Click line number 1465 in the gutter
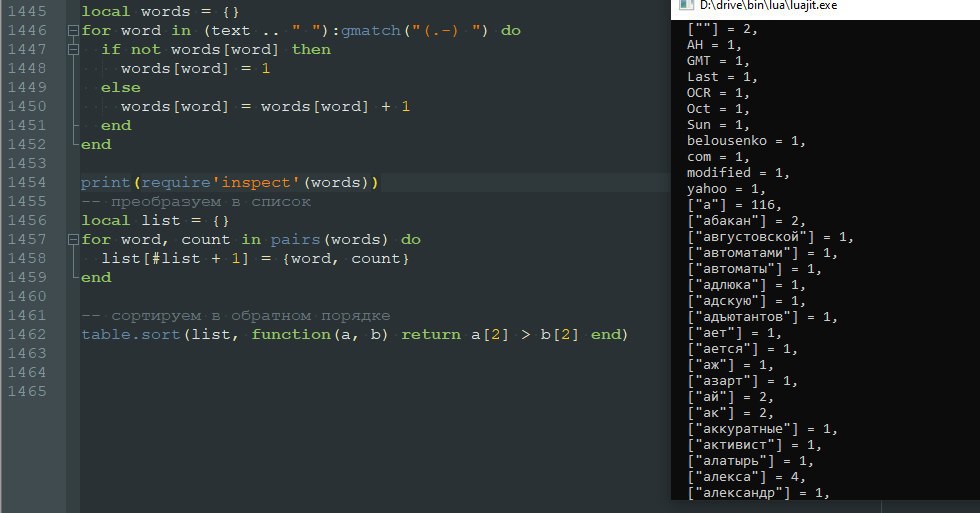The image size is (980, 513). (27, 391)
